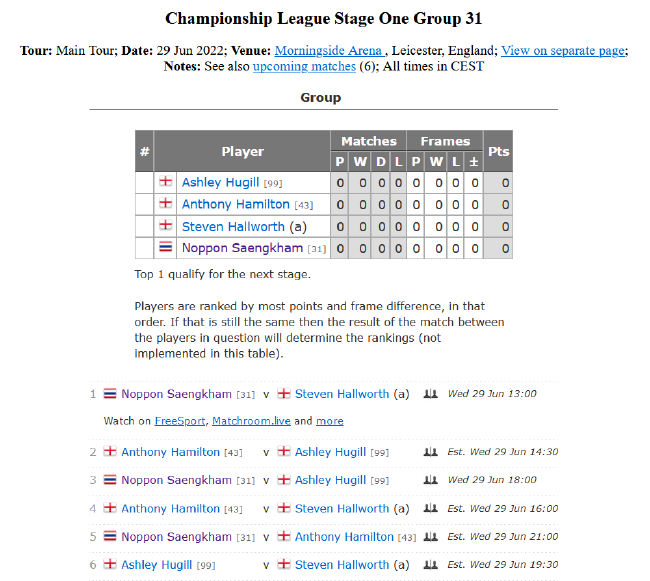Open Anthony Hamilton in match 5
The image size is (650, 581).
coord(344,537)
